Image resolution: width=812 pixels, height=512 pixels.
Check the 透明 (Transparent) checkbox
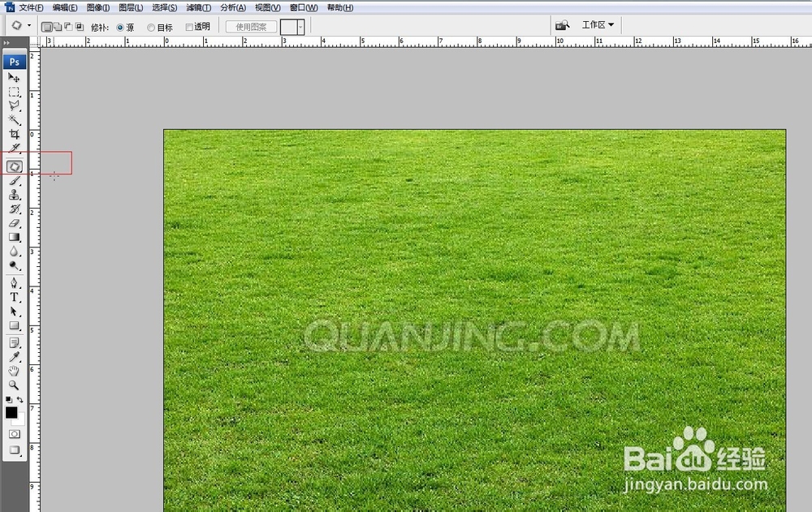(189, 27)
